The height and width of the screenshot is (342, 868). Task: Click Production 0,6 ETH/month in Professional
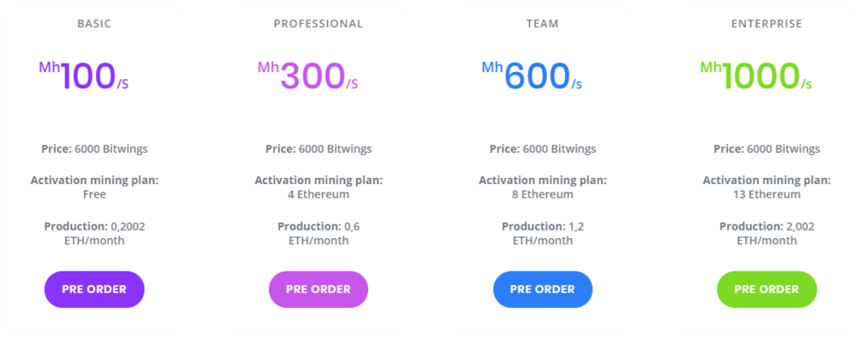coord(318,233)
